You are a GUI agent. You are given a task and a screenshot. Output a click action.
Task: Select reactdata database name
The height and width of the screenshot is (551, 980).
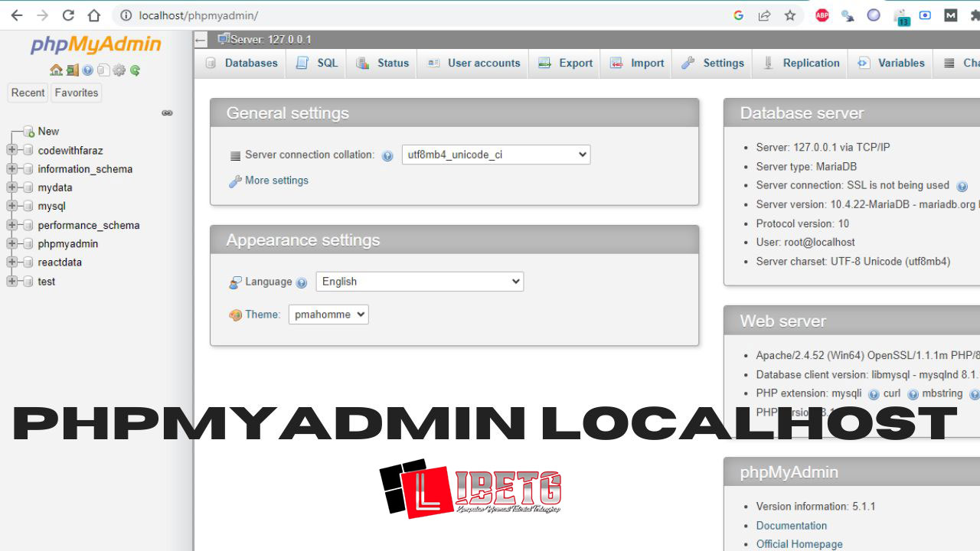coord(60,262)
